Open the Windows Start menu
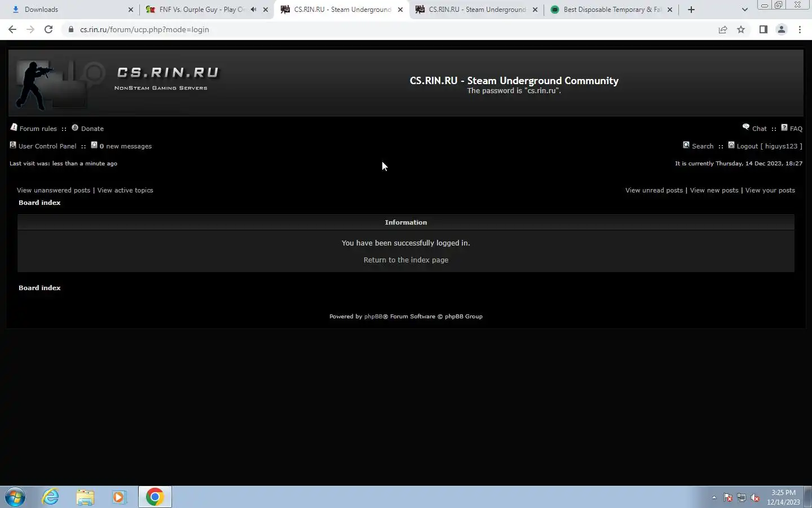The image size is (812, 508). click(15, 497)
